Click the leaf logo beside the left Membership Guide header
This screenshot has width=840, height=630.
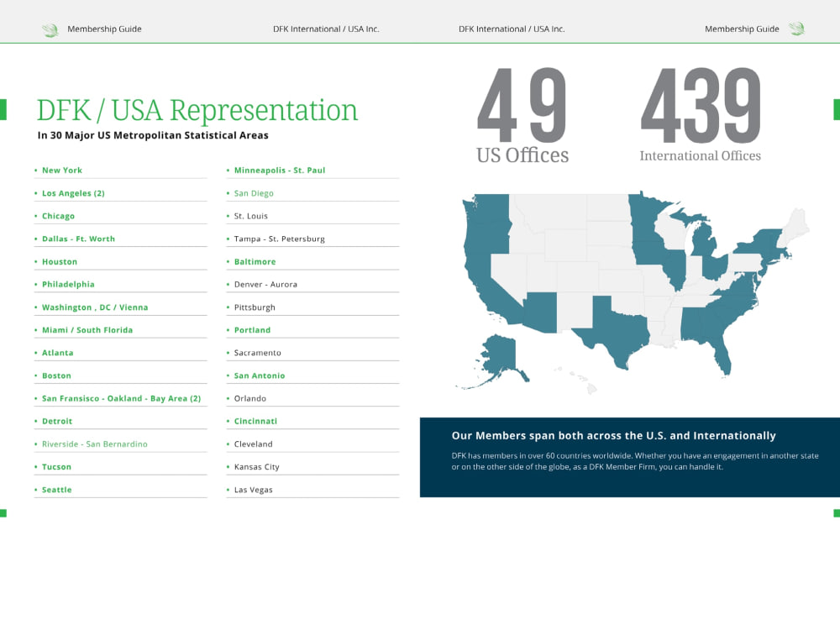[50, 29]
